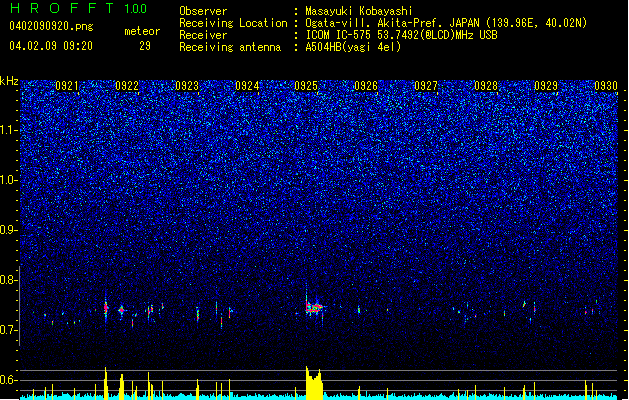Click the 0922 time marker

(x=127, y=86)
